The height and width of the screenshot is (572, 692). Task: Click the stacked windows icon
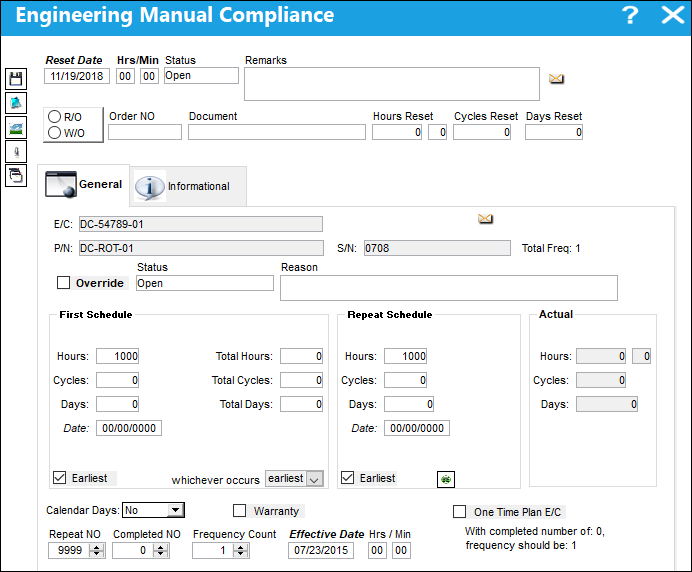click(16, 176)
